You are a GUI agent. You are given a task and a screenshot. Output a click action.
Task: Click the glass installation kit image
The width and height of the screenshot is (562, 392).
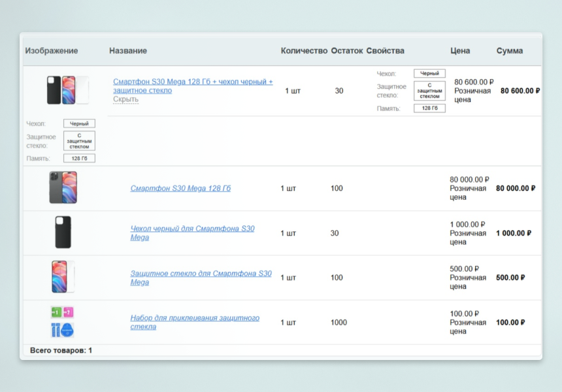point(63,321)
